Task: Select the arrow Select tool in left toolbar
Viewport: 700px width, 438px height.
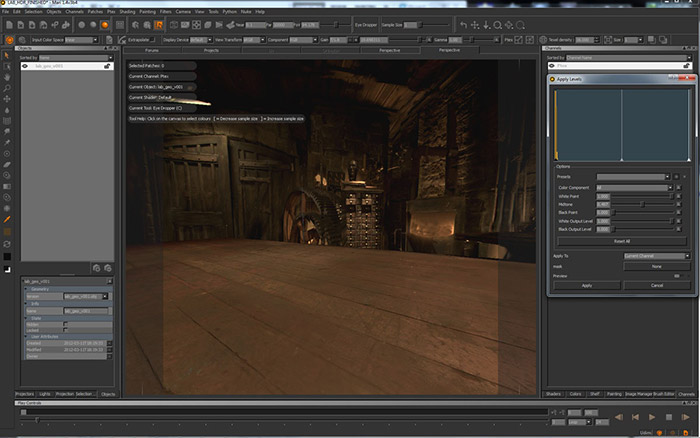Action: coord(7,55)
